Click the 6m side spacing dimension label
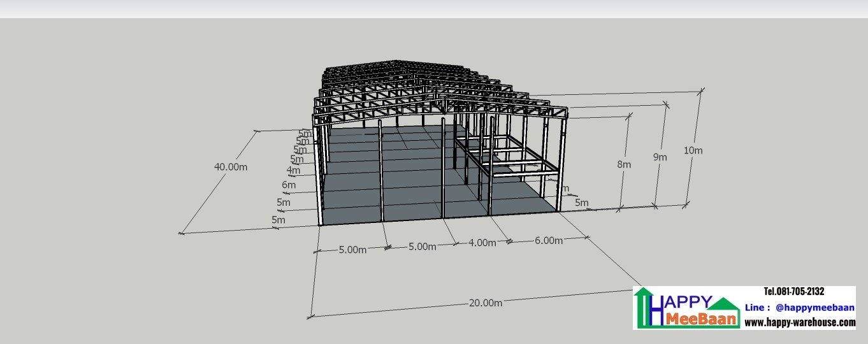Screen dimensions: 868x344 pyautogui.click(x=289, y=185)
